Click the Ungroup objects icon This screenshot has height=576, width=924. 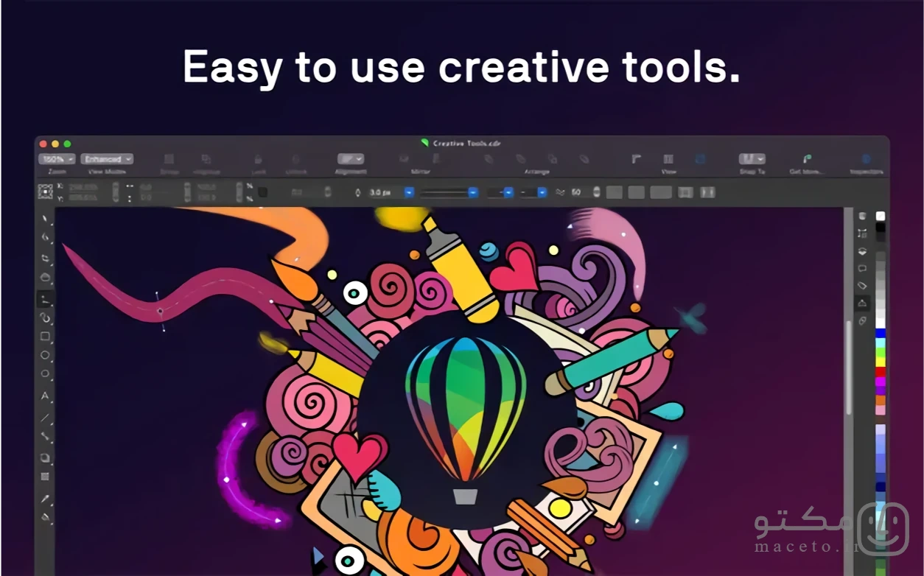[206, 159]
